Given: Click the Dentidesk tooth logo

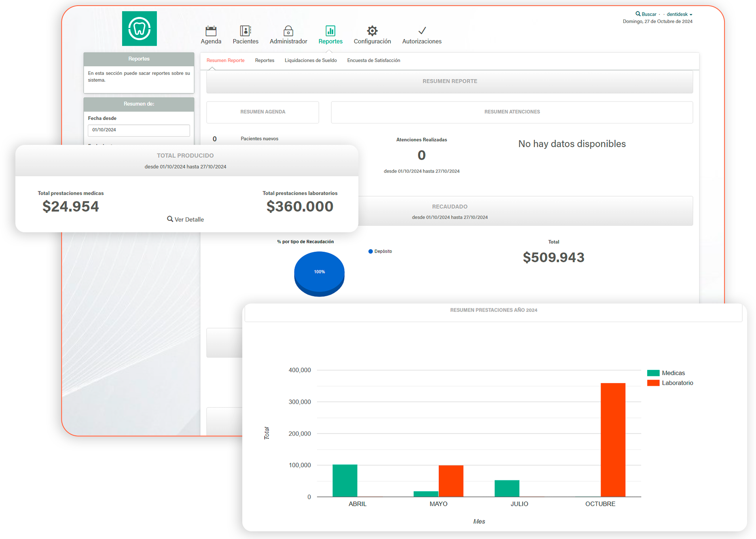Looking at the screenshot, I should [x=140, y=29].
